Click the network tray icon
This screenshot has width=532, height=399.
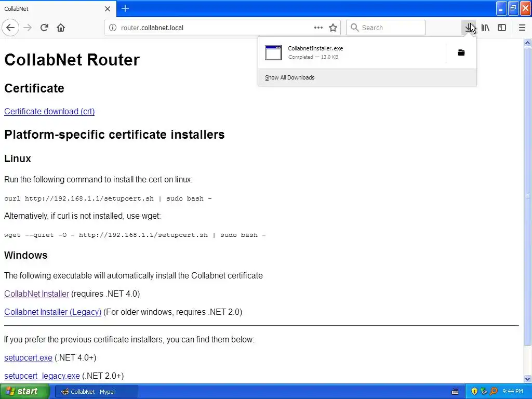[484, 392]
